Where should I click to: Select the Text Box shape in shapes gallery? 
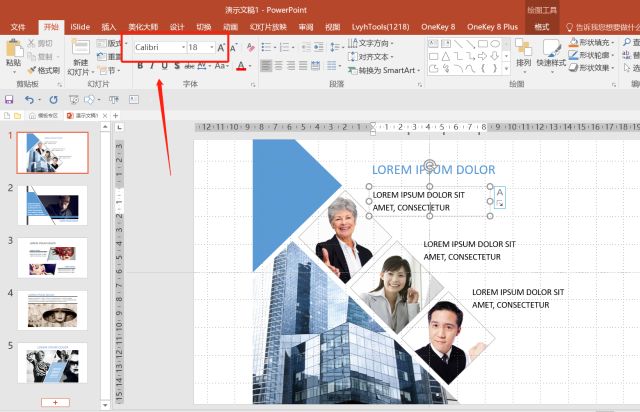[433, 43]
